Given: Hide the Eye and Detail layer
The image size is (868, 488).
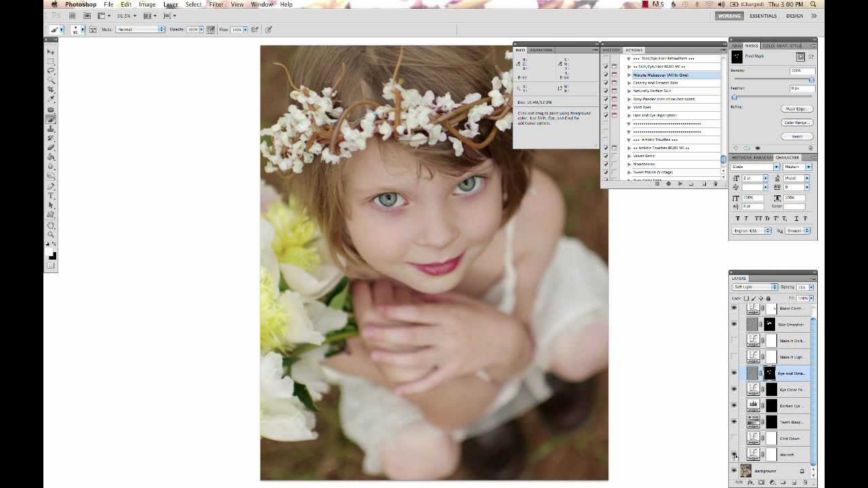Looking at the screenshot, I should point(734,373).
